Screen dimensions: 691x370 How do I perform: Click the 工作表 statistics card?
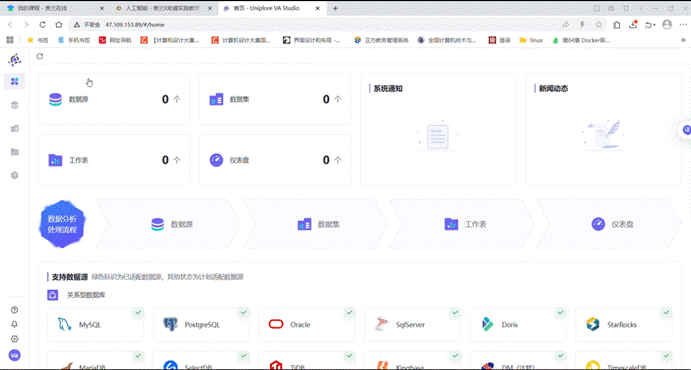click(114, 160)
